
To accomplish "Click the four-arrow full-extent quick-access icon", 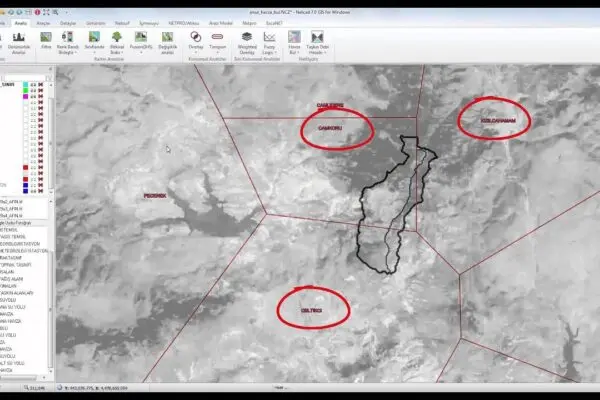I will [46, 12].
